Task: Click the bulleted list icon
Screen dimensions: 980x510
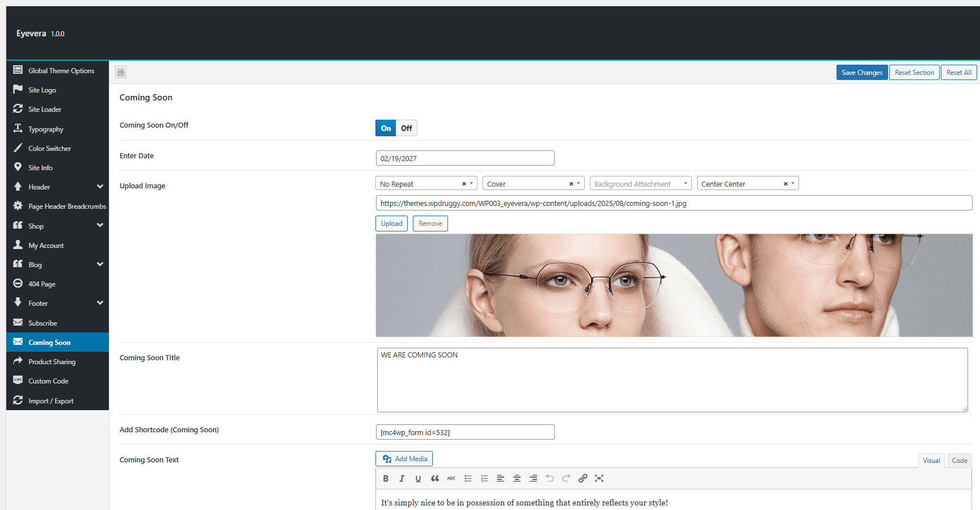Action: coord(468,478)
